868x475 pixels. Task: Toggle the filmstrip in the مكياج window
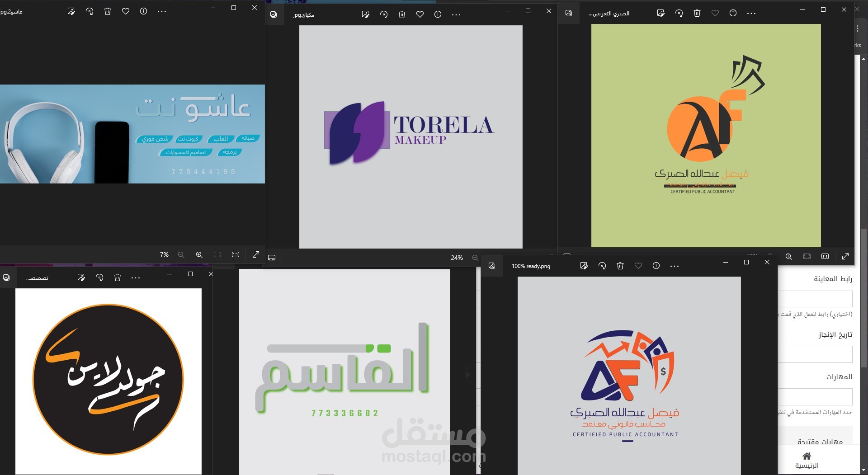[272, 258]
